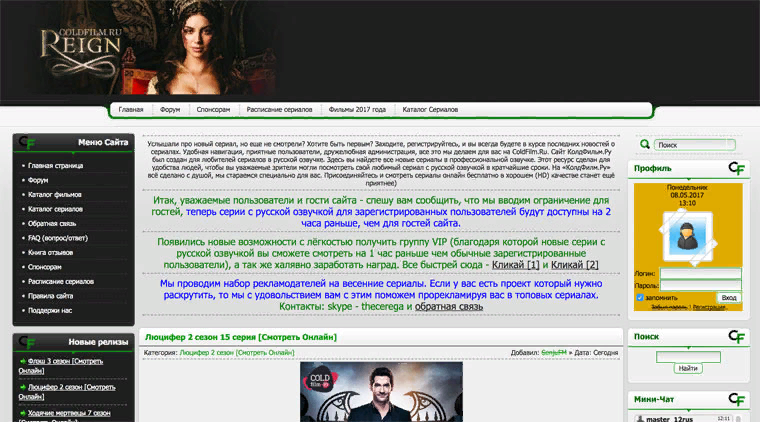Click the 'Регистрация' link under login form

(x=709, y=307)
